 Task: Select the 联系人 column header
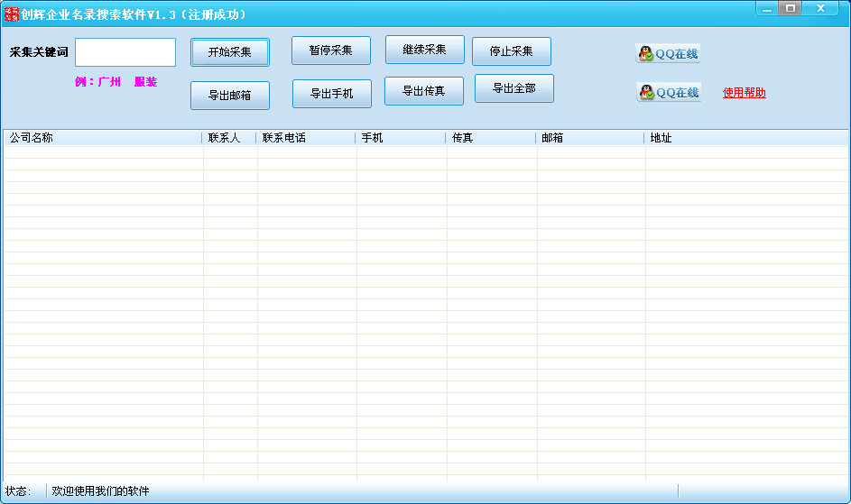(x=229, y=138)
